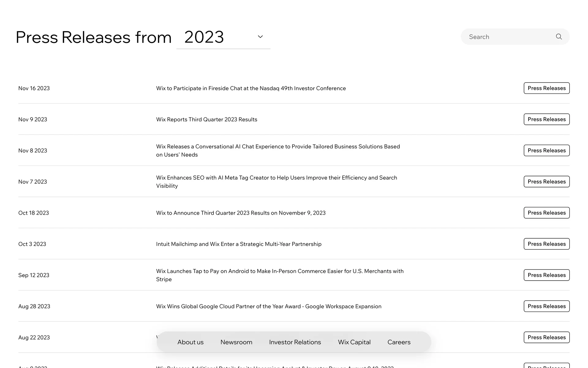The image size is (588, 368).
Task: Type in the Search field
Action: 508,37
